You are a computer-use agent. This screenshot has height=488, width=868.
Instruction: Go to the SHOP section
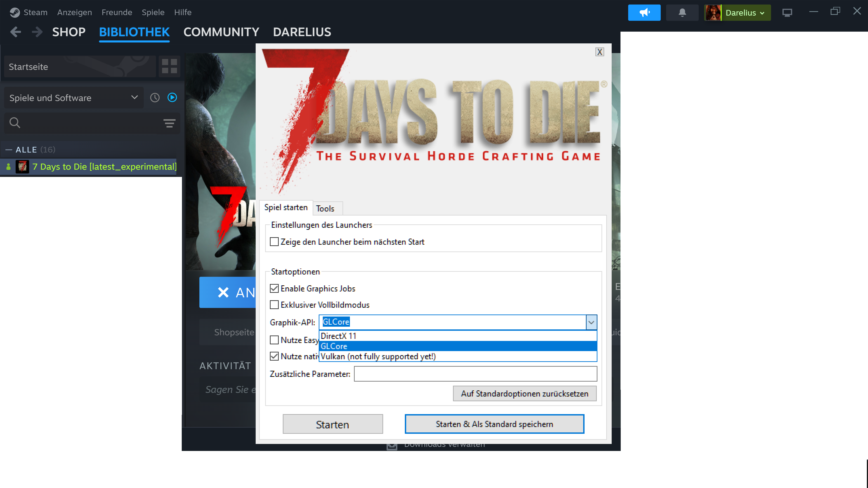point(69,32)
